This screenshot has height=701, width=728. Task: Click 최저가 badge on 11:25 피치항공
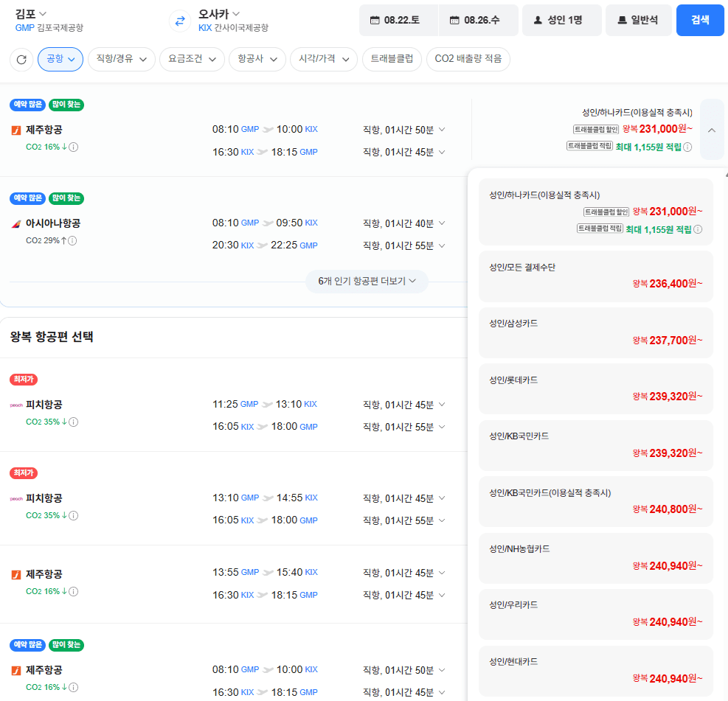(x=23, y=380)
